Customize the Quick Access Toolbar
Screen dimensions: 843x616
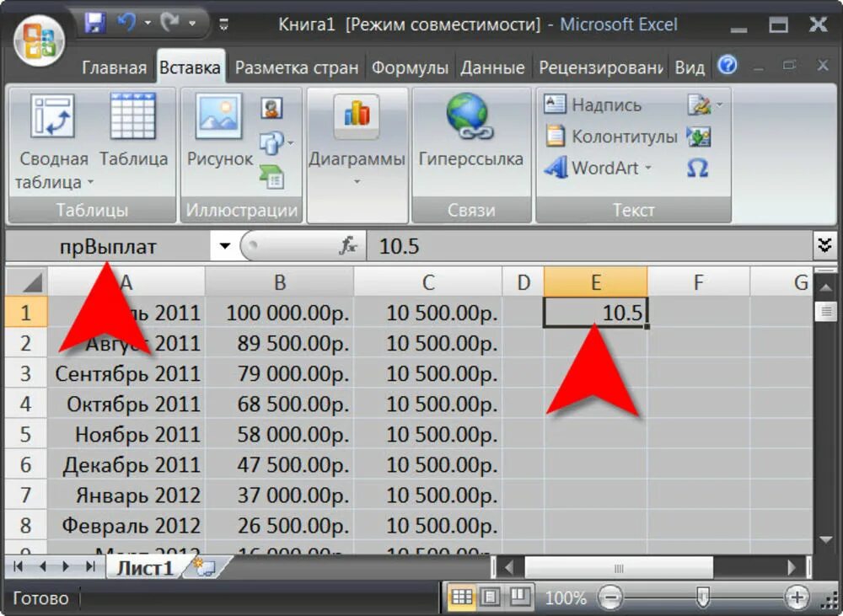point(223,24)
